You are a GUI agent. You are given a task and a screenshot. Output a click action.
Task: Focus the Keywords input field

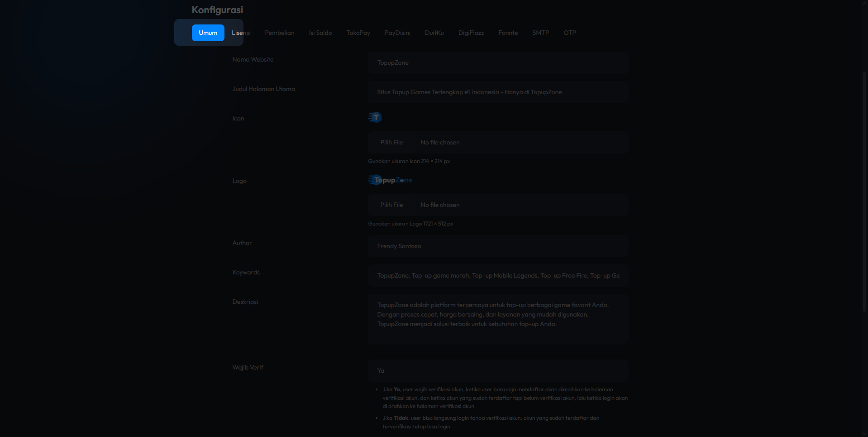point(498,275)
